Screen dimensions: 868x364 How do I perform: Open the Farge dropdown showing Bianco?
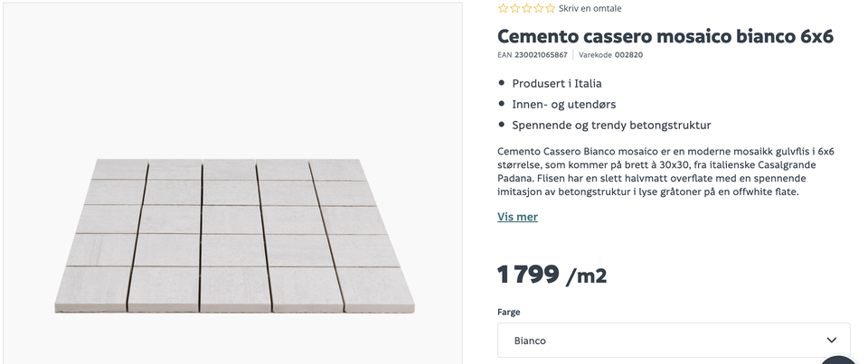click(674, 341)
